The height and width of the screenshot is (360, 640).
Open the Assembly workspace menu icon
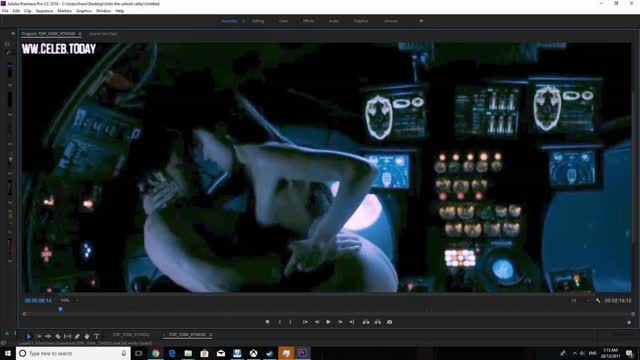point(244,21)
